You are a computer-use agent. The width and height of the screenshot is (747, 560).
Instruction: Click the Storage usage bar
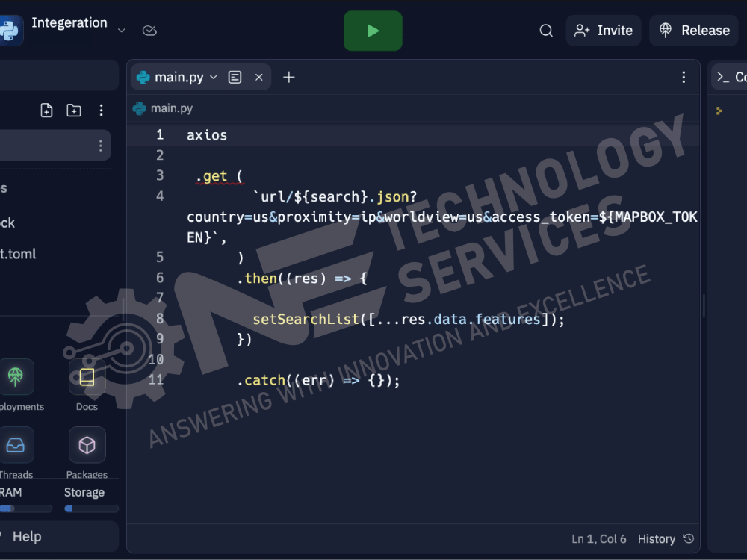[91, 508]
